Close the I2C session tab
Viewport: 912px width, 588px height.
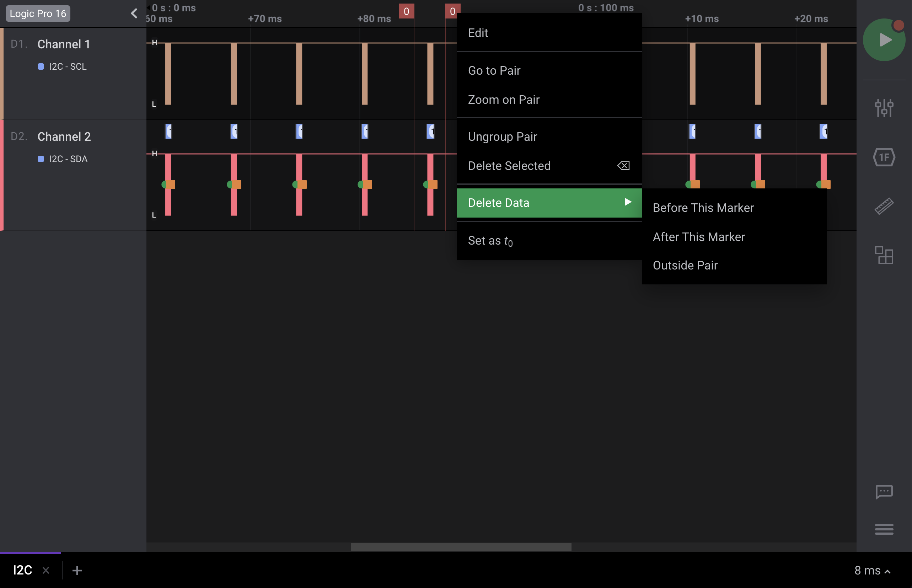click(46, 571)
